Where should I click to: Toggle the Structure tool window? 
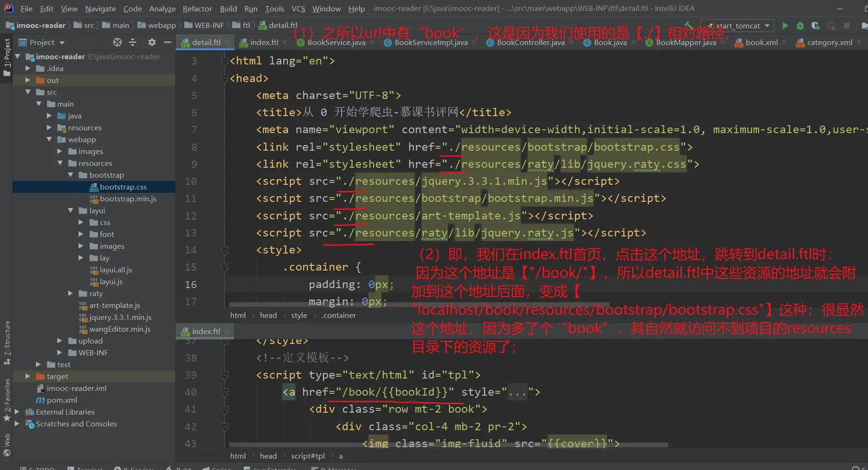[x=7, y=342]
